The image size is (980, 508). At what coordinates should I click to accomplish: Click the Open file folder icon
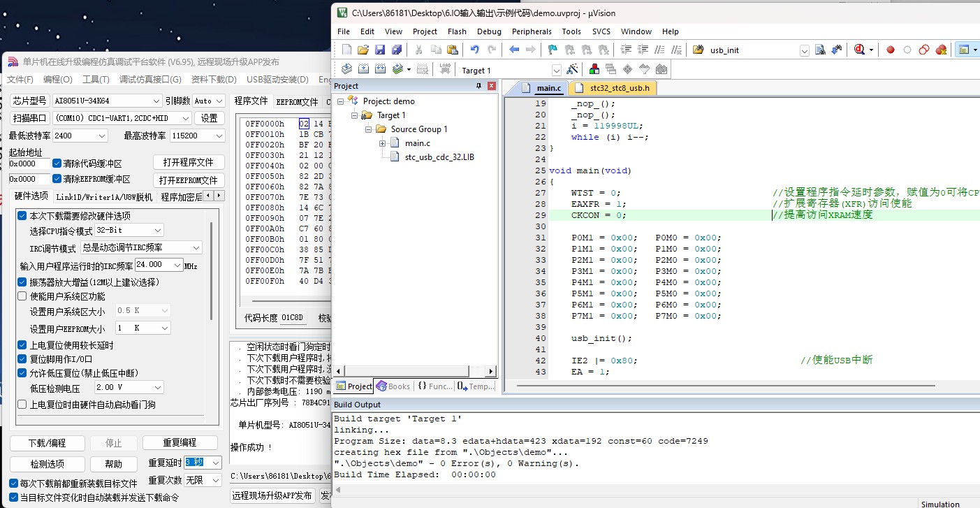tap(363, 50)
